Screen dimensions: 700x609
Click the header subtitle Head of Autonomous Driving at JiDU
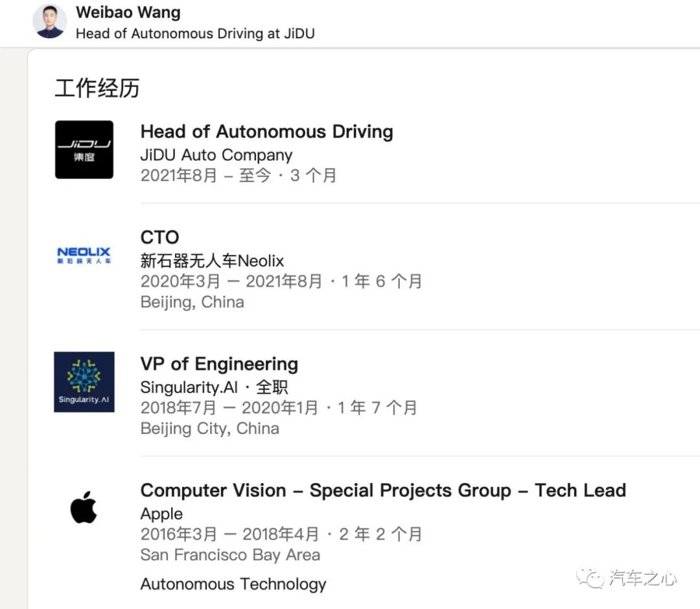[x=195, y=34]
